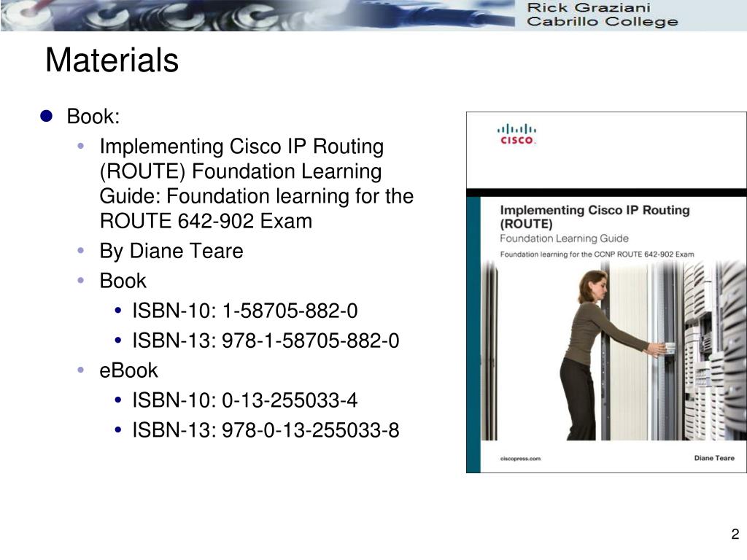The width and height of the screenshot is (747, 560).
Task: Click the Cisco logo on book cover
Action: 516,134
